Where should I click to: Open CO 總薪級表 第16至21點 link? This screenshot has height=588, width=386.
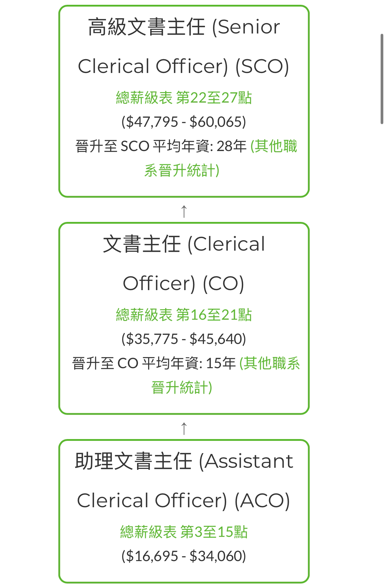click(184, 315)
